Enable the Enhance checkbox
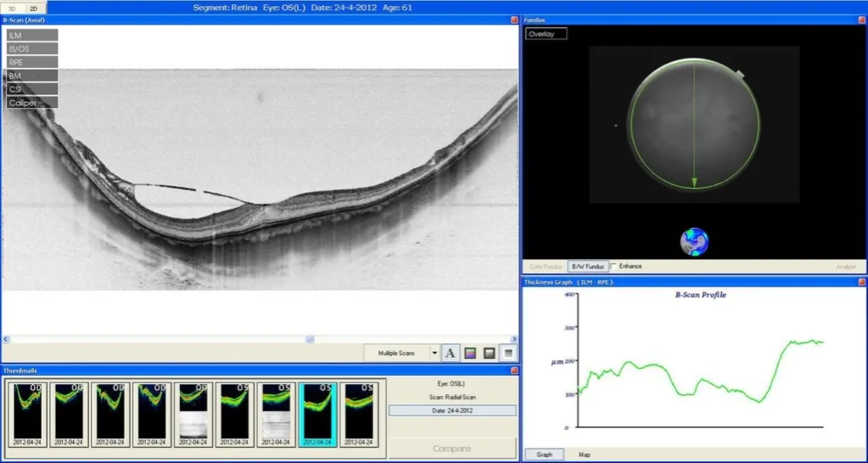Viewport: 868px width, 463px height. tap(613, 266)
